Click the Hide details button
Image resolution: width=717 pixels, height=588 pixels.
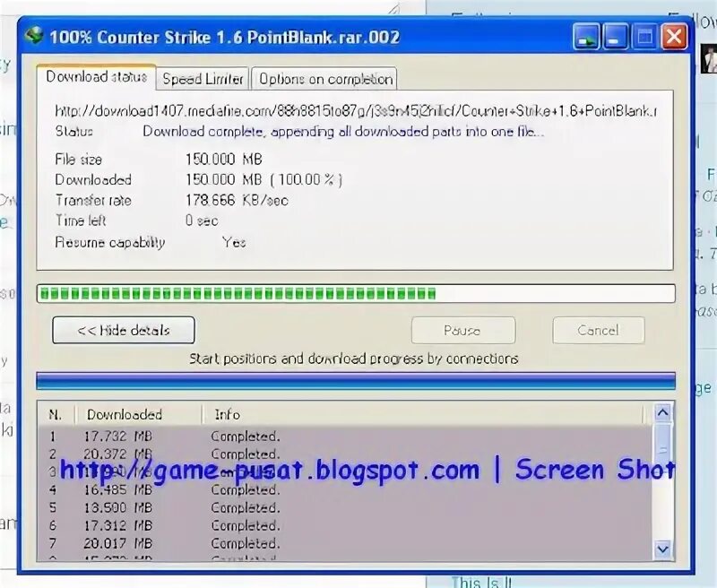click(124, 330)
